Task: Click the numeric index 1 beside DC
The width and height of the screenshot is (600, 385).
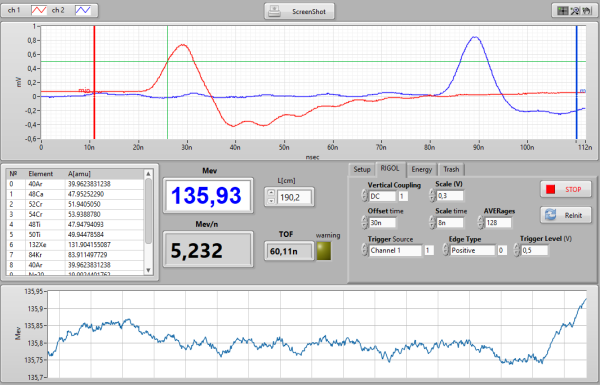Action: [x=403, y=196]
